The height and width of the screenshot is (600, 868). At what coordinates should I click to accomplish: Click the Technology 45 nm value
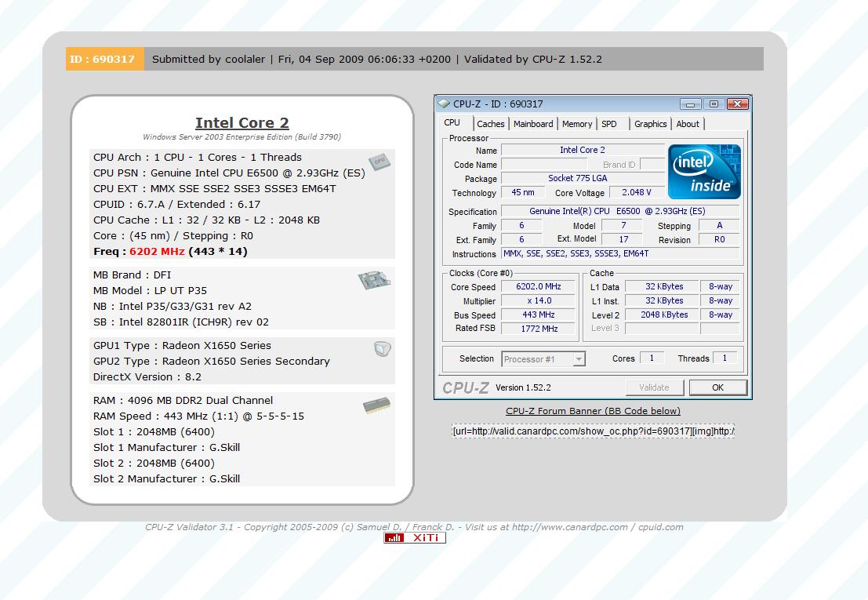523,193
